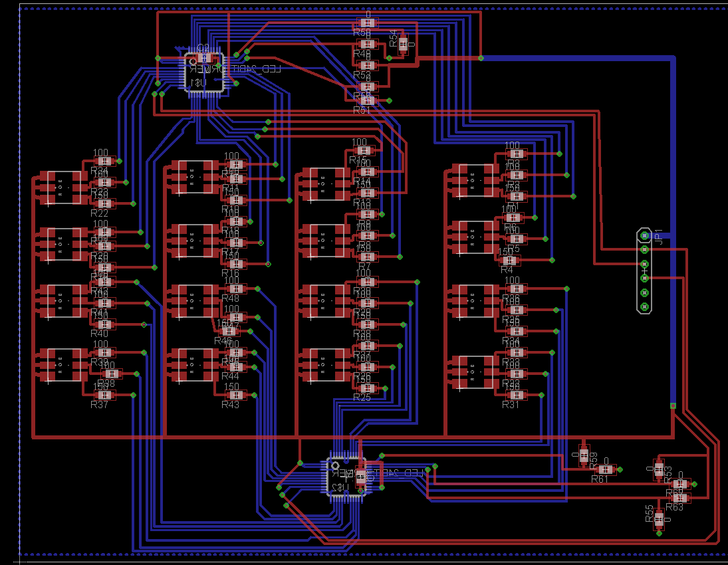Select the U$2 LED driver chip
Image resolution: width=728 pixels, height=565 pixels.
pos(346,477)
